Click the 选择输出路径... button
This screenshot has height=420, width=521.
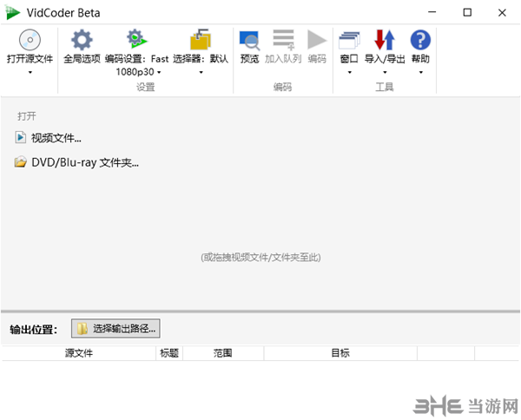(x=115, y=328)
